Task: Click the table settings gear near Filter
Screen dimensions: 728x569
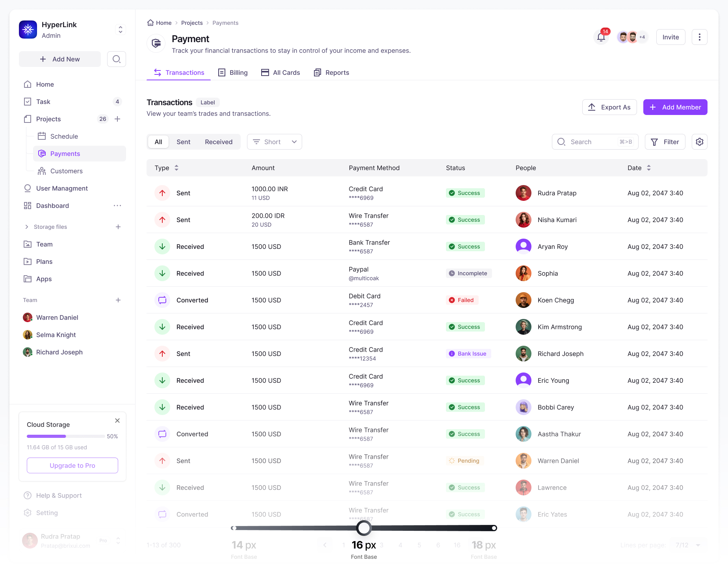Action: tap(700, 142)
